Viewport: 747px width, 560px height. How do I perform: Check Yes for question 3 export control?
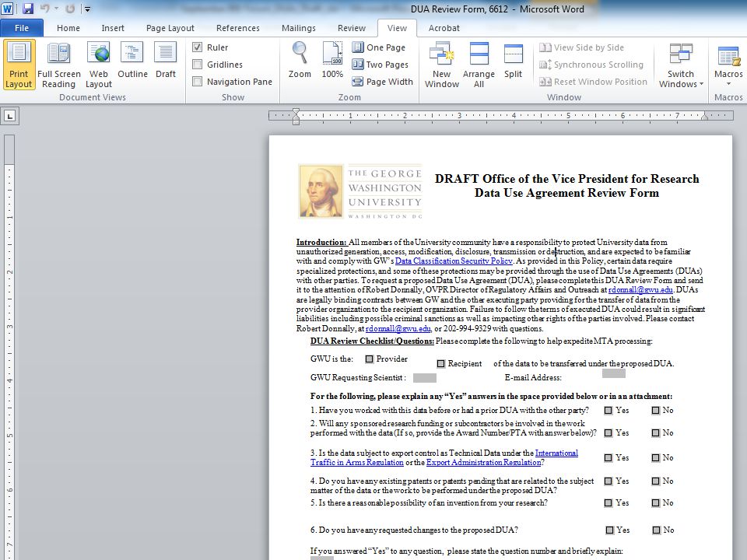[608, 457]
